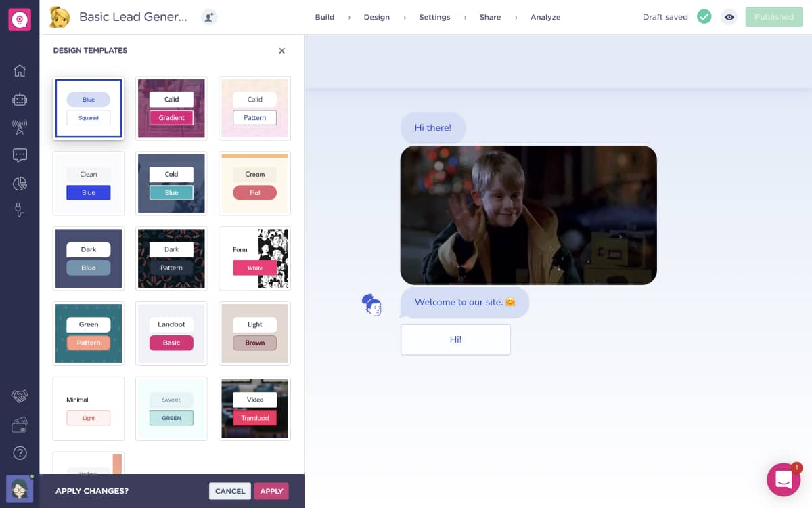Select the Sweet Green template
812x508 pixels.
[171, 409]
